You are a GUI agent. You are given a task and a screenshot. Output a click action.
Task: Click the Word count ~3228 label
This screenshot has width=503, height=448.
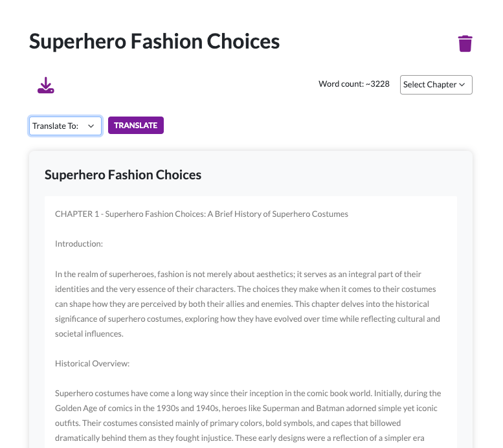(353, 84)
